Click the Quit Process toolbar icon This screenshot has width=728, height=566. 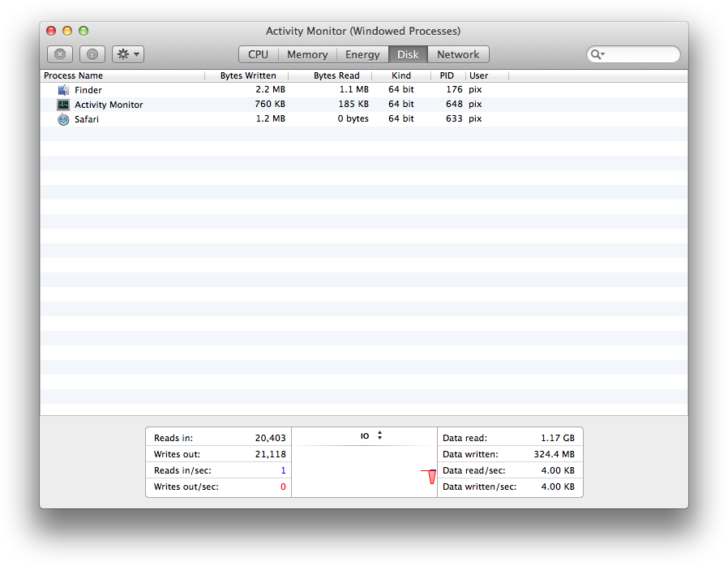click(60, 54)
